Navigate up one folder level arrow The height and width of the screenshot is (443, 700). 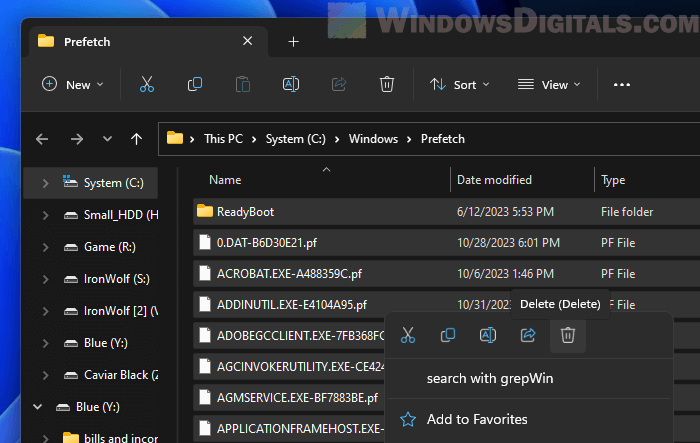(137, 139)
